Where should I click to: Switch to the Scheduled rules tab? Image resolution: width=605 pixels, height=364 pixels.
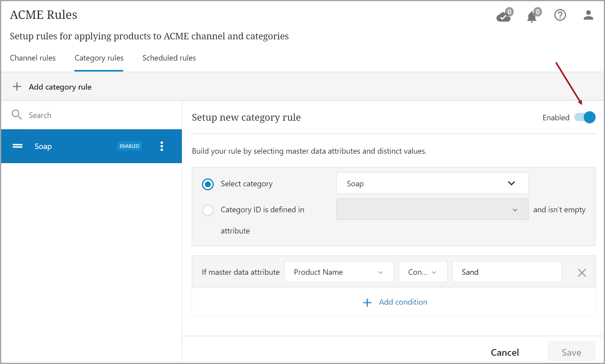click(x=169, y=58)
